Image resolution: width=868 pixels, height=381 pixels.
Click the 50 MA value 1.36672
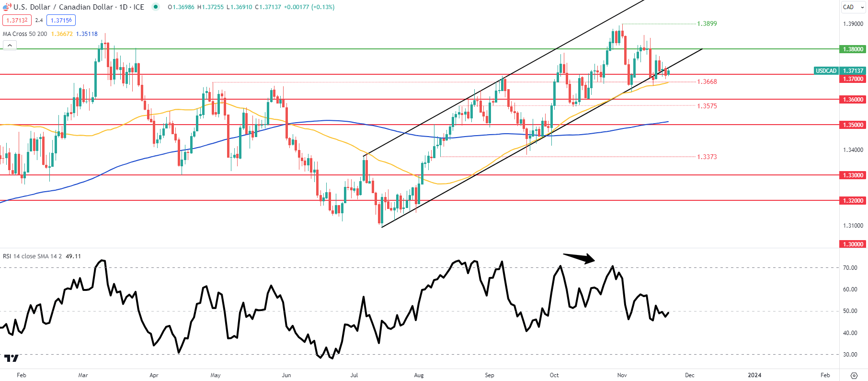coord(62,34)
